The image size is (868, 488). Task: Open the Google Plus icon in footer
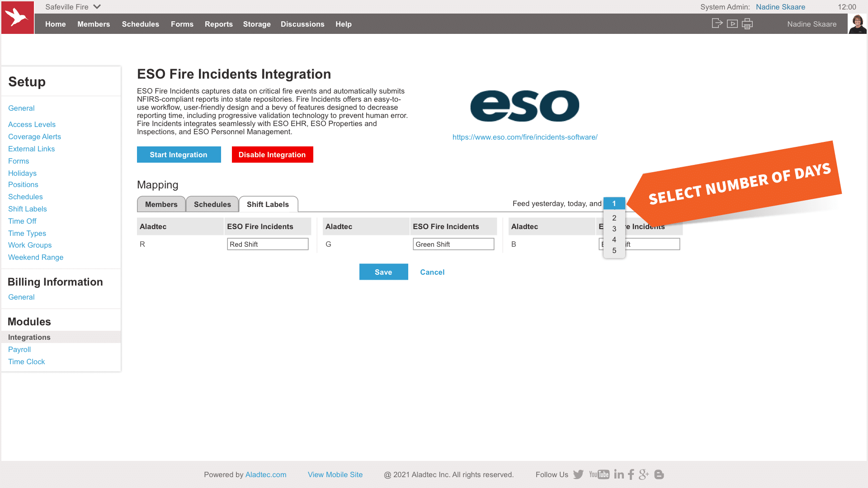click(644, 474)
